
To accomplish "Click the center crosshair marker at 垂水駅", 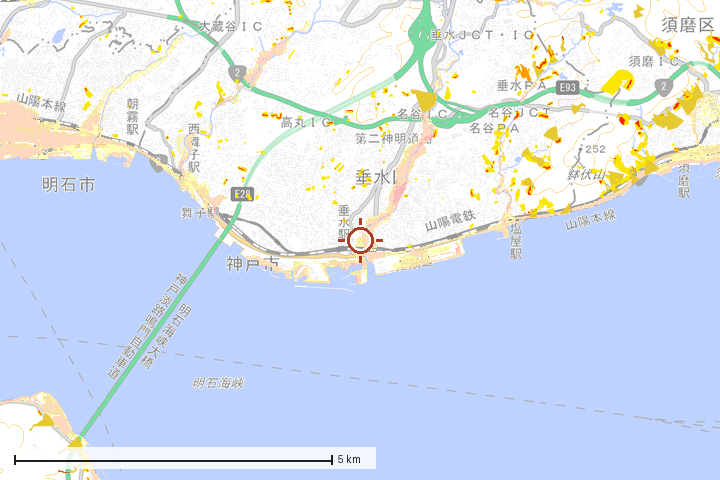I will point(360,240).
